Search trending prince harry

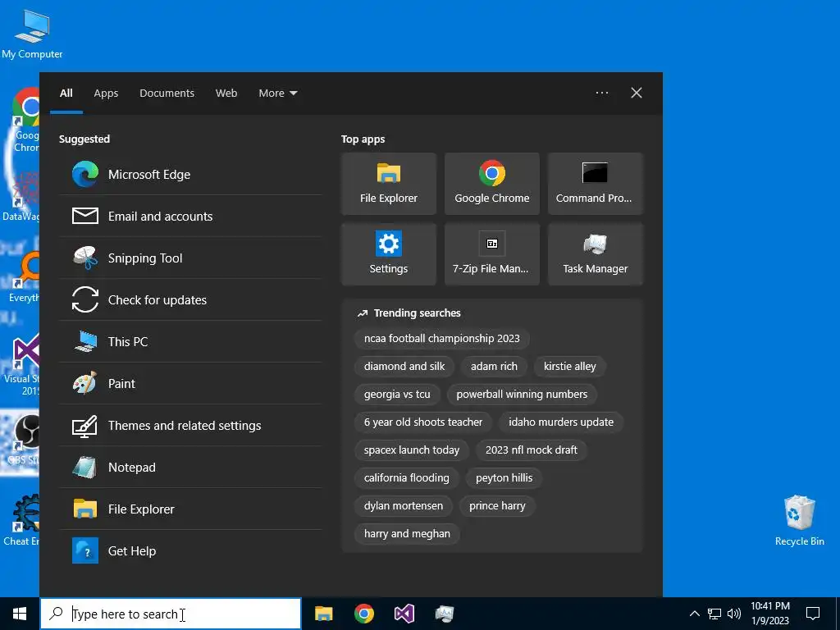point(497,505)
